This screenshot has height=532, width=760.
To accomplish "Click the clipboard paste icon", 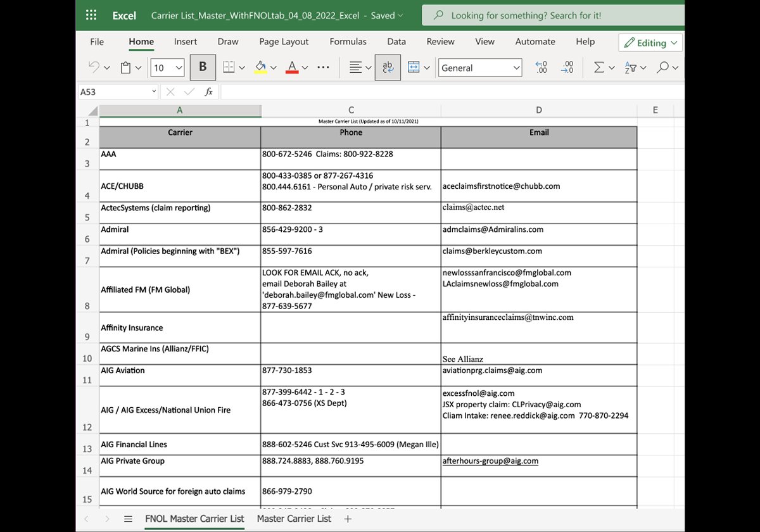I will click(x=126, y=67).
